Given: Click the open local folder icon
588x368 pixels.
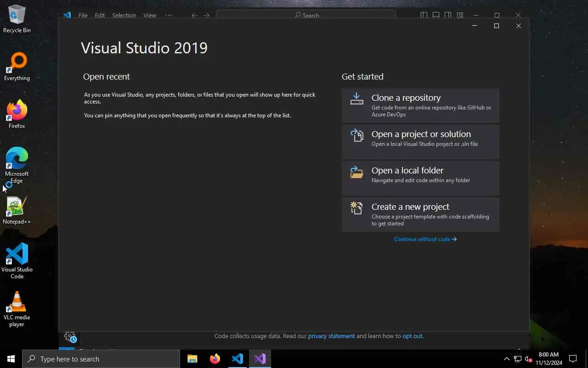Looking at the screenshot, I should pos(357,172).
